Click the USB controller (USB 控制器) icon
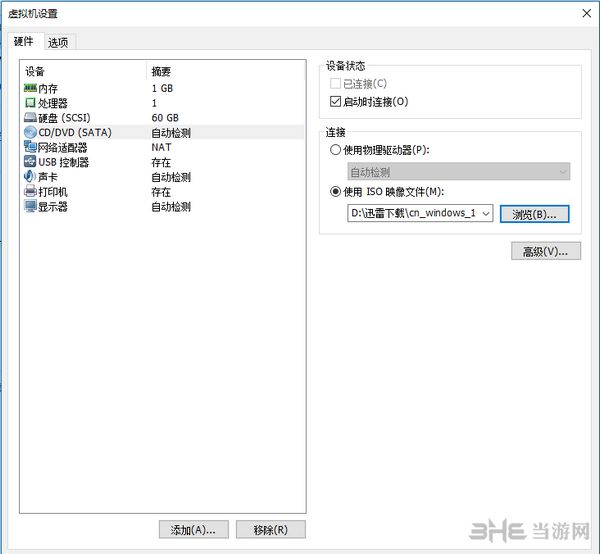Screen dimensions: 600x554 pyautogui.click(x=30, y=162)
